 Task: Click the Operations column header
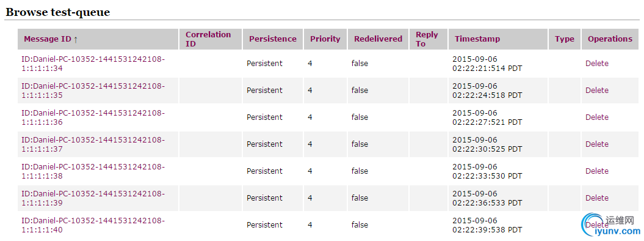point(610,39)
